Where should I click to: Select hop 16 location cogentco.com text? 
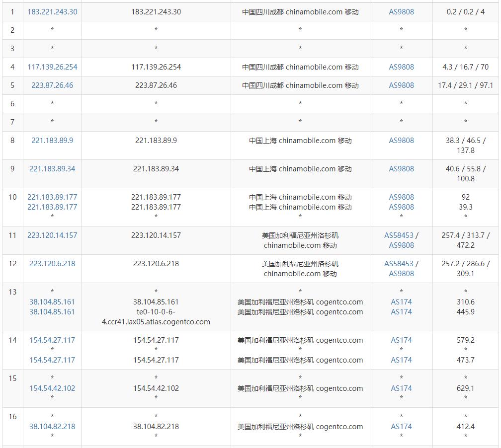click(x=339, y=427)
